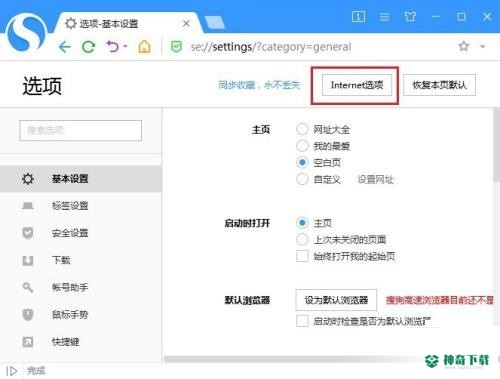The image size is (500, 379).
Task: Choose 网址大全 as homepage
Action: point(302,129)
